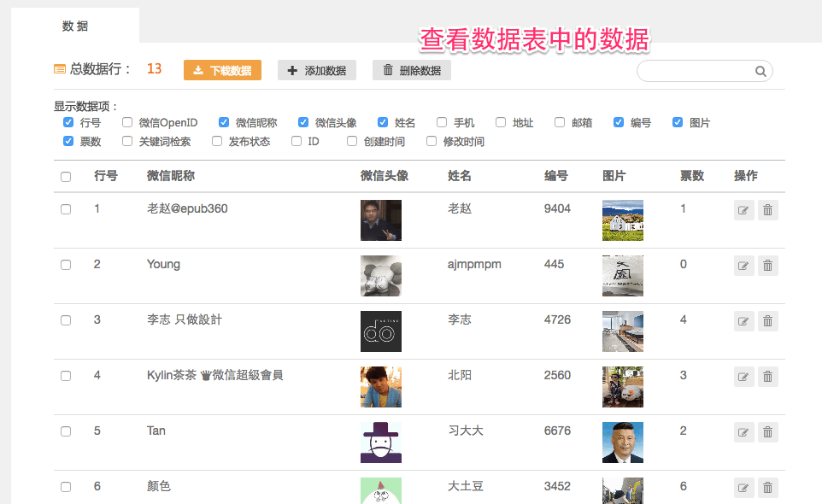The height and width of the screenshot is (504, 822).
Task: Select the checkbox for row 3
Action: tap(66, 320)
